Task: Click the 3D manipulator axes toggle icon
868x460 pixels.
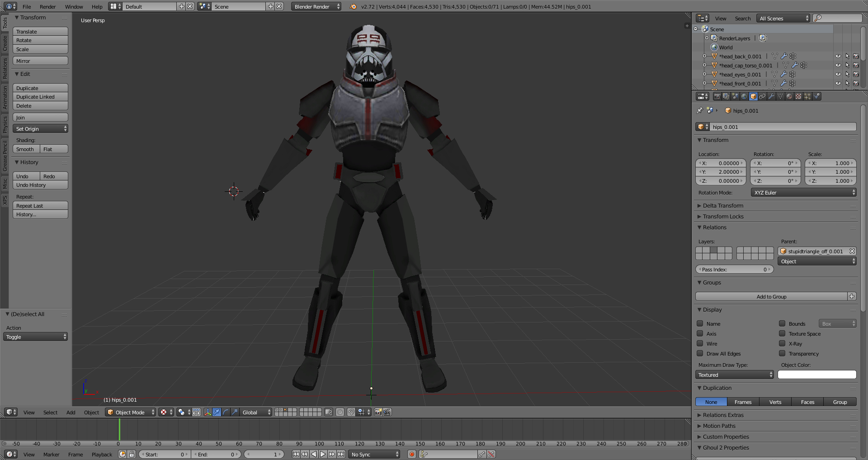Action: (x=208, y=412)
